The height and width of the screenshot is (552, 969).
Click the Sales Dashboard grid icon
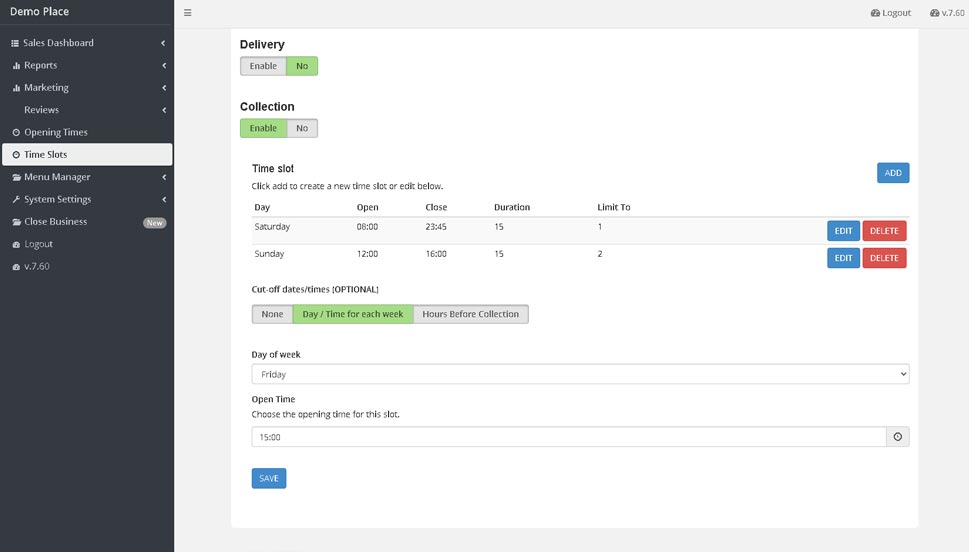(15, 43)
